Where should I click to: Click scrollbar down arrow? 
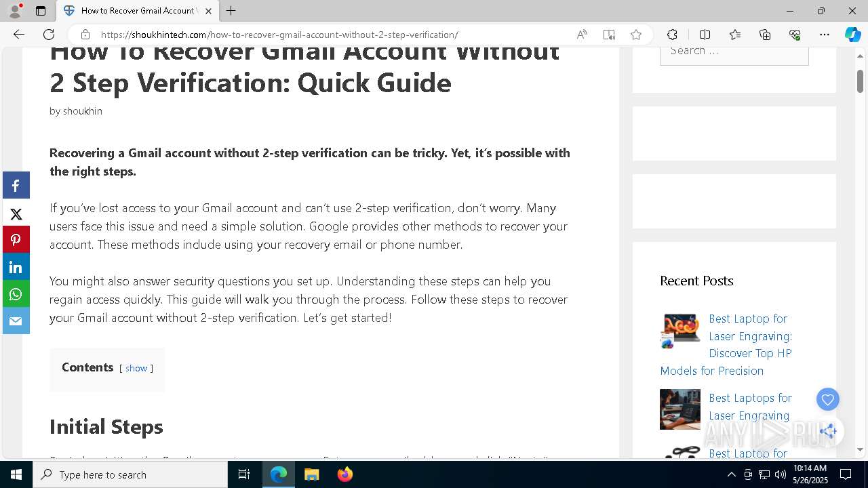(x=860, y=449)
